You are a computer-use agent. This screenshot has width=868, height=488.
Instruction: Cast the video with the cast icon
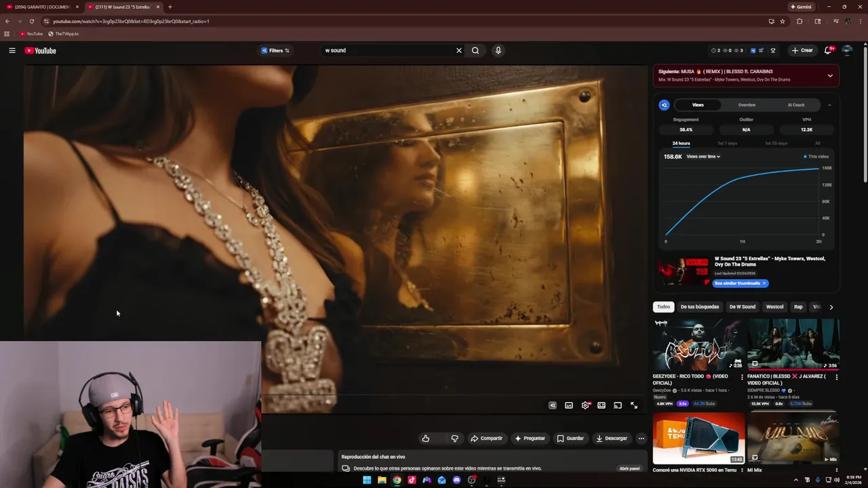click(x=618, y=405)
